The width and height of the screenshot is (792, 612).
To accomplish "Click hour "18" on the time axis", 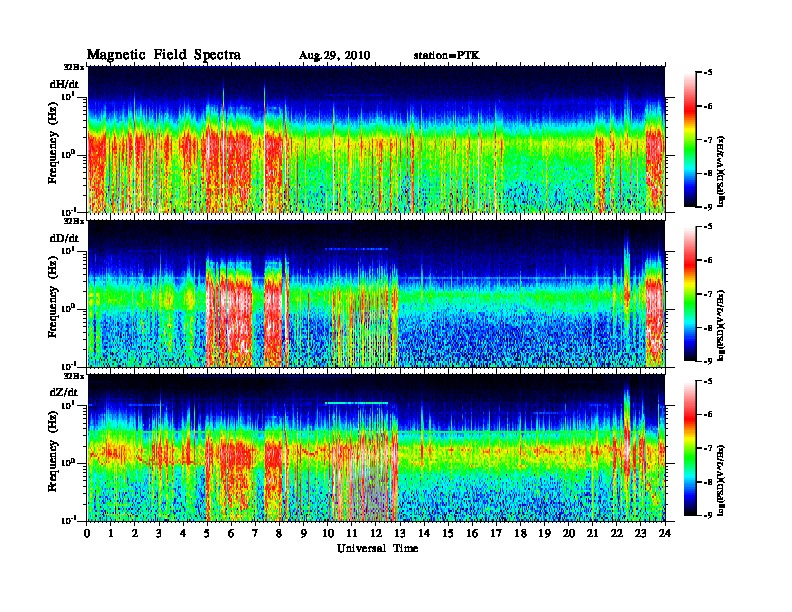I will coord(520,533).
